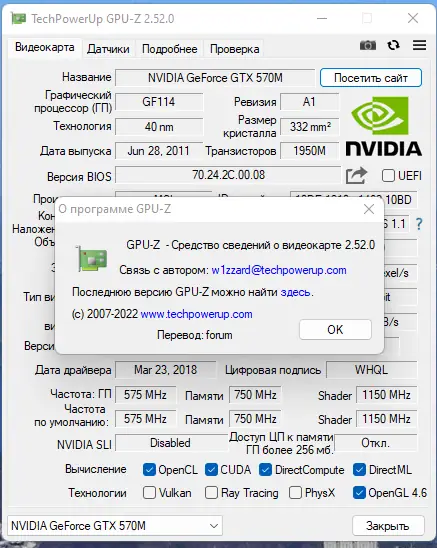Click the 575 MHz default GPU clock value

pos(145,418)
